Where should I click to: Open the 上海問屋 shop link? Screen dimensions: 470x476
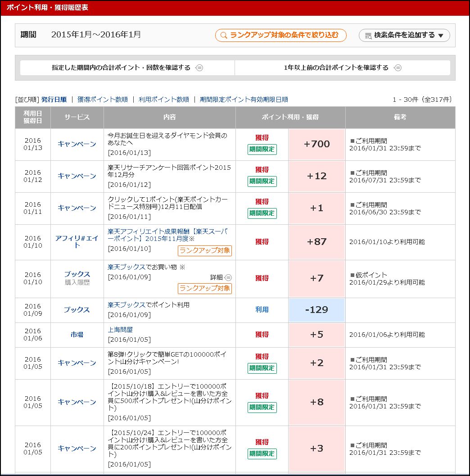pyautogui.click(x=120, y=330)
